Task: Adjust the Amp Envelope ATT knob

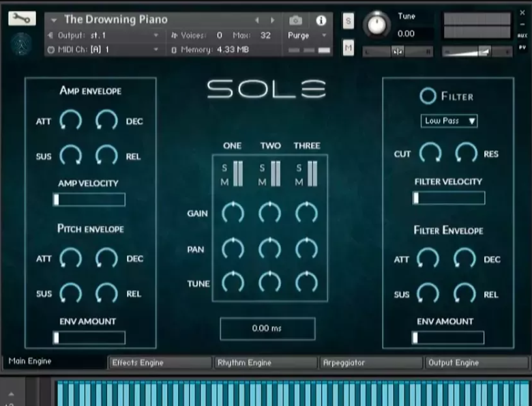Action: [x=70, y=120]
